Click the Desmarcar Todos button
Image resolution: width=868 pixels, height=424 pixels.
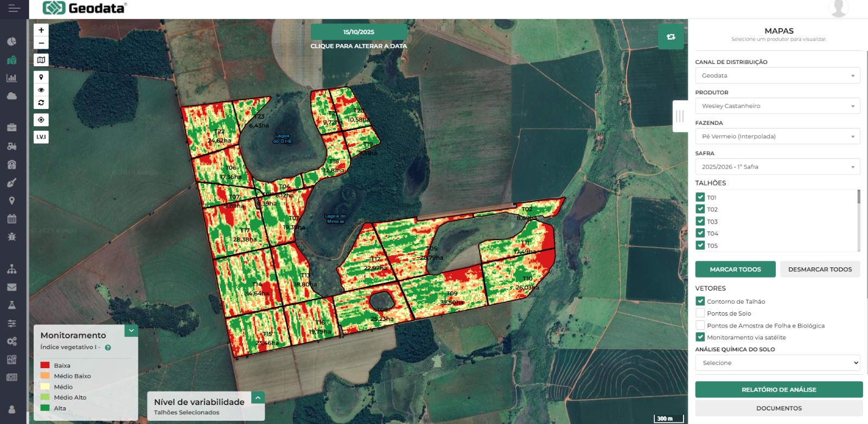[x=820, y=269]
